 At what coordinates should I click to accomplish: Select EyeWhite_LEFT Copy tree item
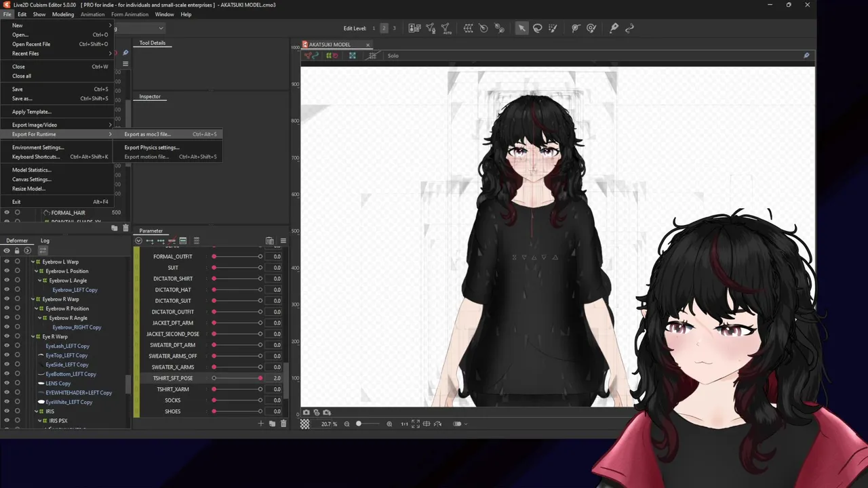tap(68, 402)
